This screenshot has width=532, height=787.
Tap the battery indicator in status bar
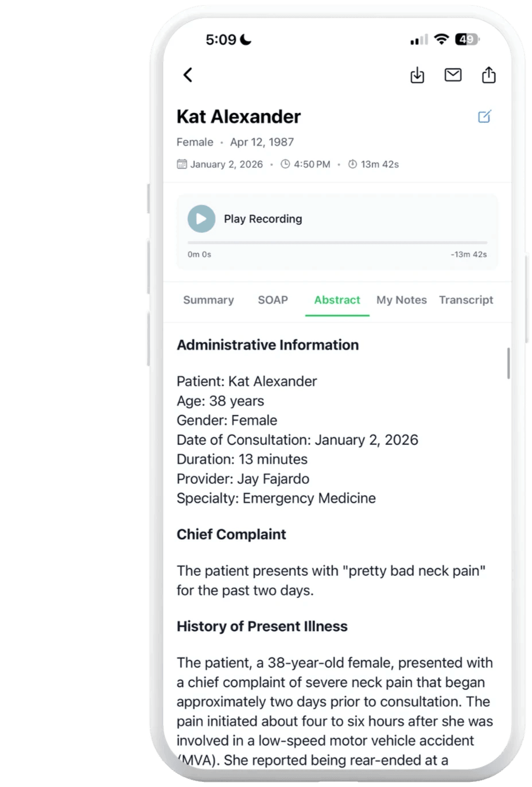[x=467, y=39]
